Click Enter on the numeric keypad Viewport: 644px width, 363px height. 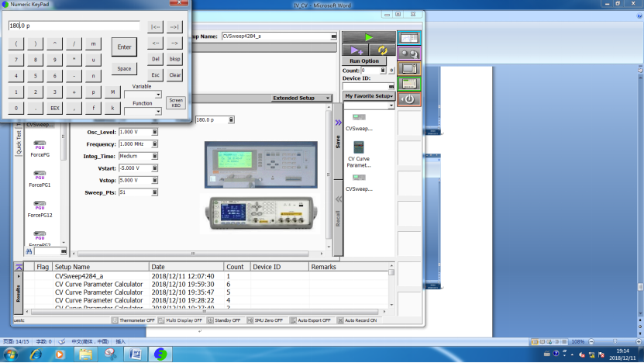pyautogui.click(x=124, y=47)
